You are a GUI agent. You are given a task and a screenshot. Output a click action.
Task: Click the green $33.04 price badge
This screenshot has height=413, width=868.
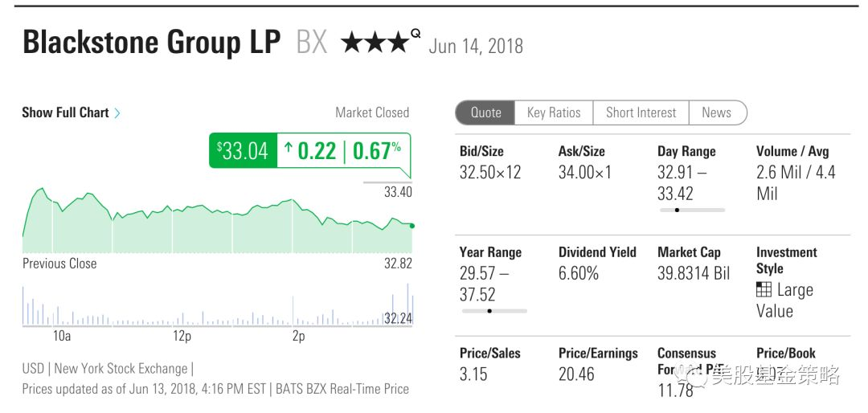[x=243, y=150]
